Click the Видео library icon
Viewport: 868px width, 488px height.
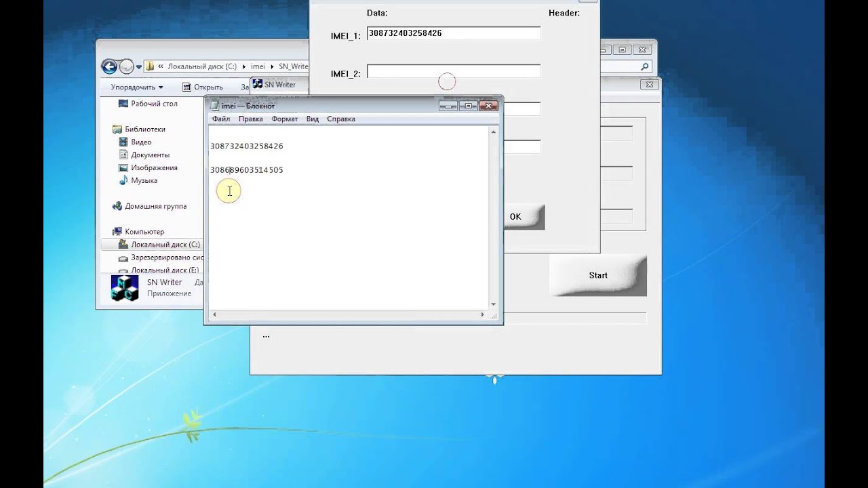click(x=123, y=142)
